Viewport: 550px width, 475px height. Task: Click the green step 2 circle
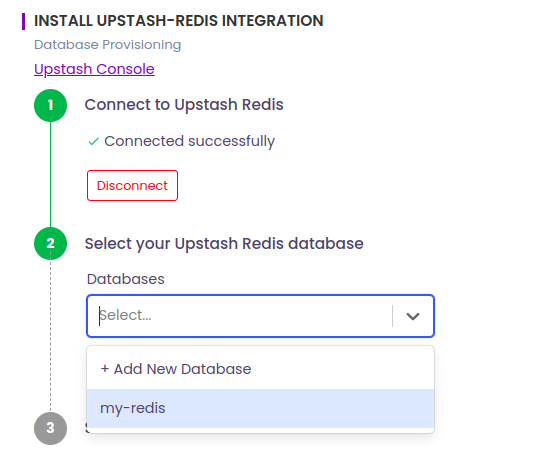(51, 243)
